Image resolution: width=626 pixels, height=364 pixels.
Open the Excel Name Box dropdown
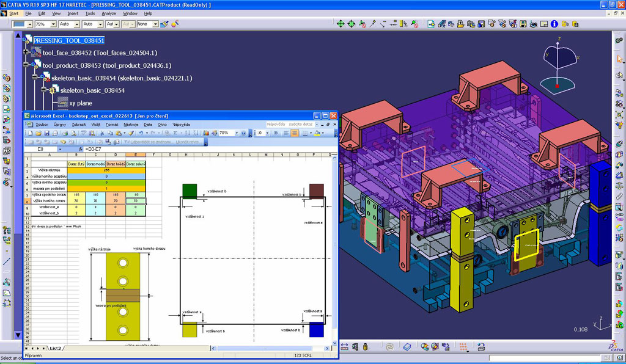[x=61, y=149]
